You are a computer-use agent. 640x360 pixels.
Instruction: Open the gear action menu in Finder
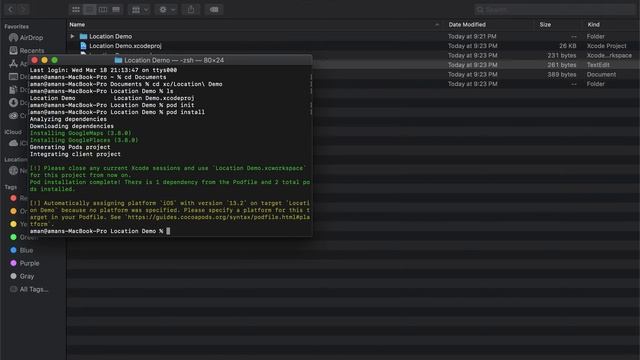point(166,9)
